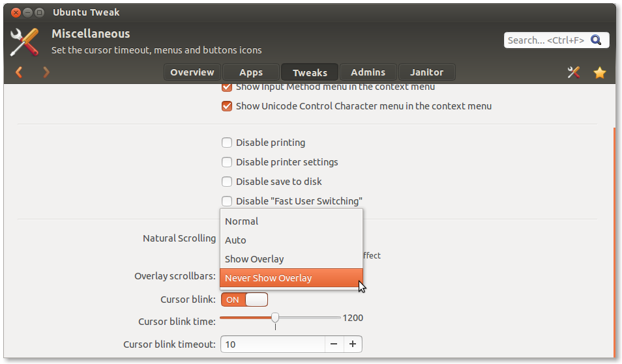Go back with the left arrow

19,72
